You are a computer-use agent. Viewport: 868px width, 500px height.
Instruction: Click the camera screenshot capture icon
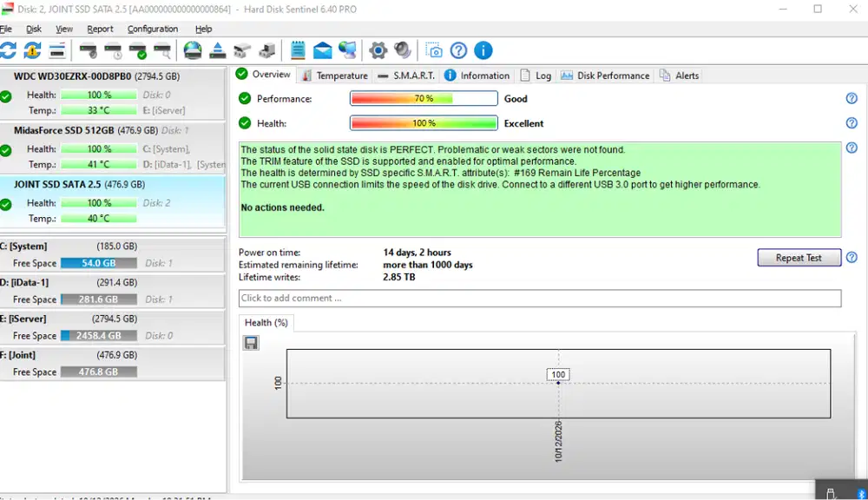433,50
